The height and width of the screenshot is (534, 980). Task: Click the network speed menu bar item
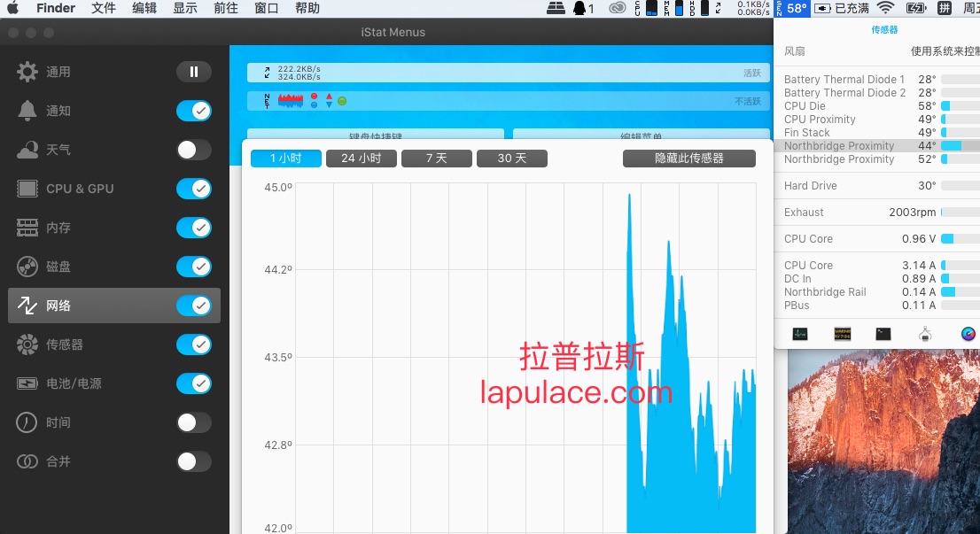pos(743,8)
